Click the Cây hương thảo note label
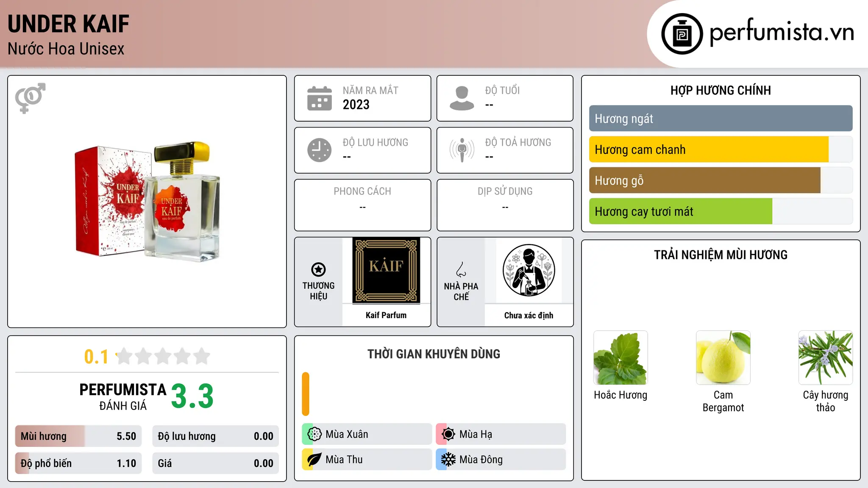 tap(826, 401)
